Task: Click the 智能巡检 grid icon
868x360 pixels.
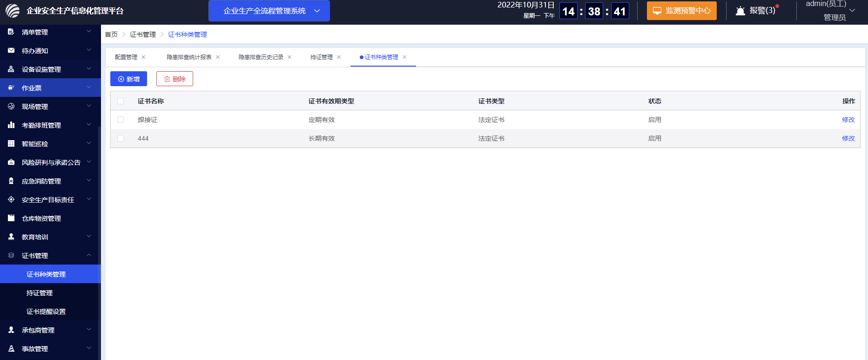Action: click(x=11, y=143)
